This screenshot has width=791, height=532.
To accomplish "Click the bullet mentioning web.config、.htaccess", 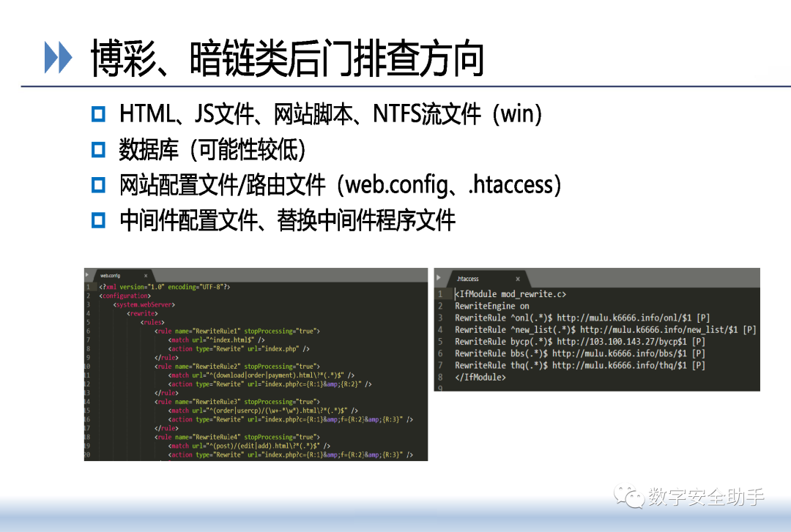I will pyautogui.click(x=340, y=185).
